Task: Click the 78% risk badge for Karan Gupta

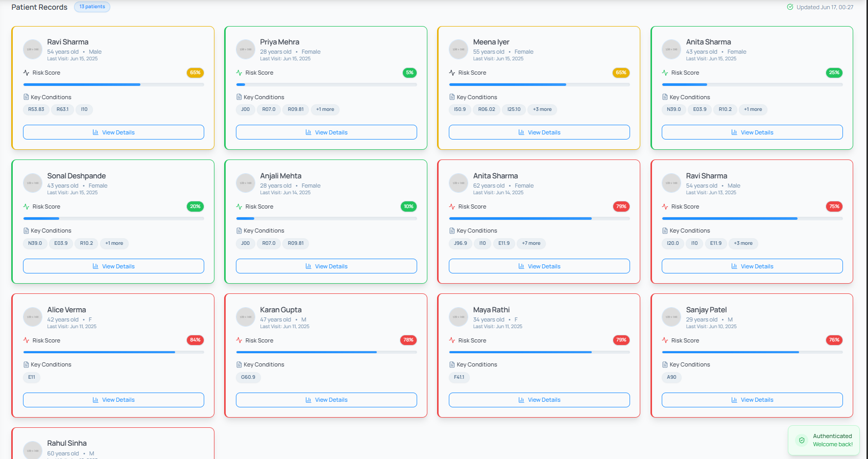Action: (408, 340)
